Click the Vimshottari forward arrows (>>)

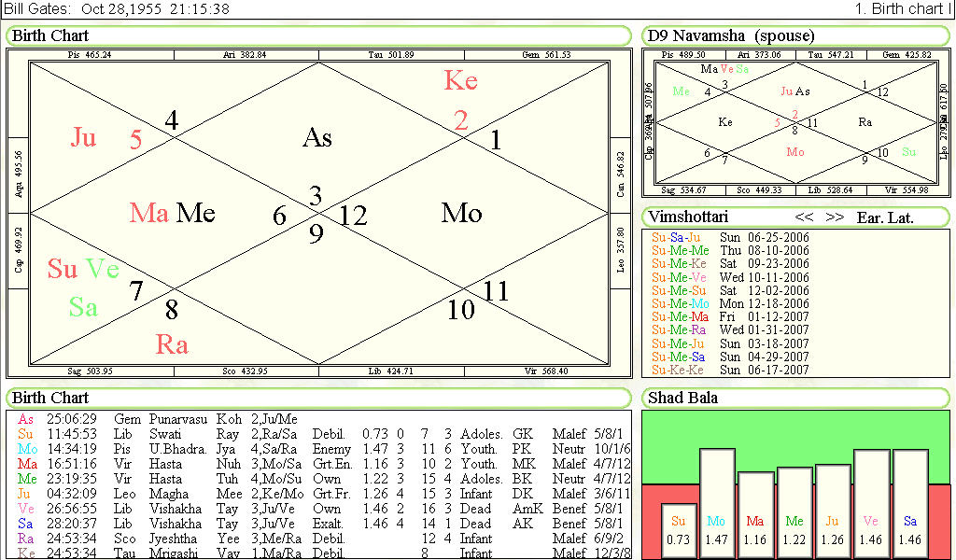click(835, 217)
